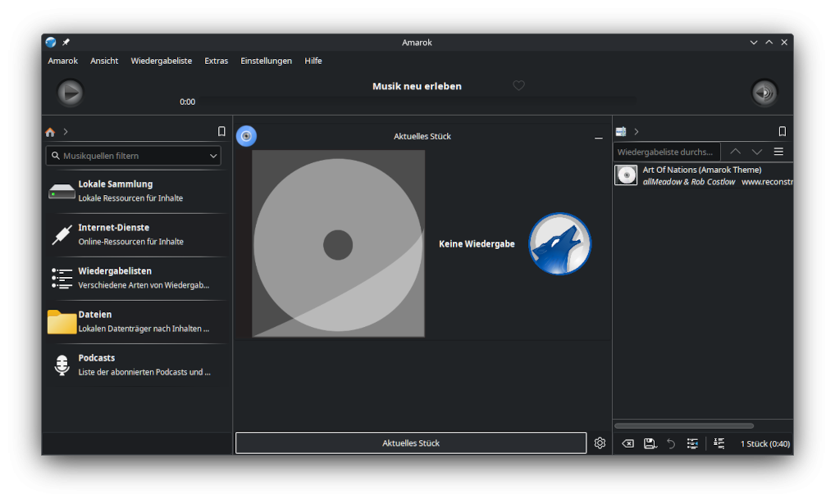The height and width of the screenshot is (504, 835).
Task: Clear the playlist with the delete icon
Action: pyautogui.click(x=627, y=443)
